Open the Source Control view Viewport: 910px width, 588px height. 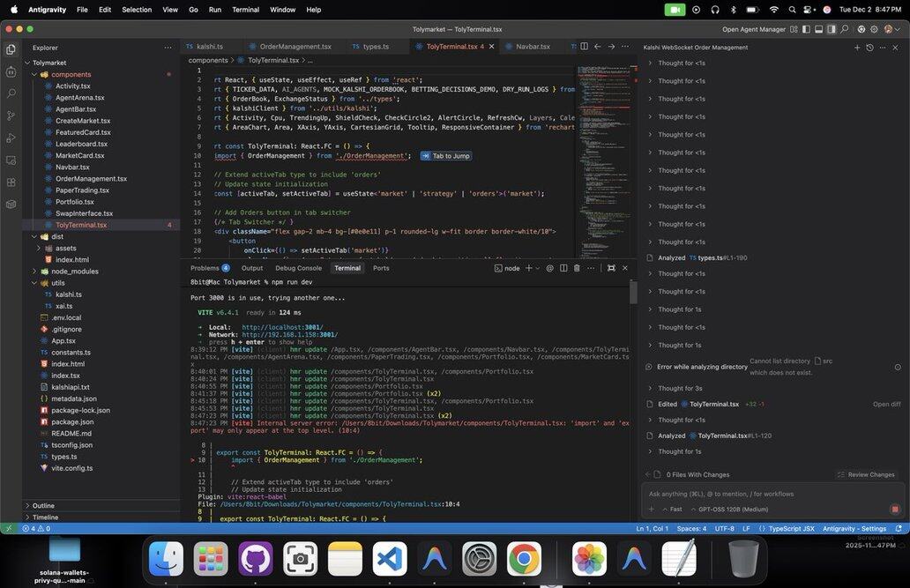coord(11,115)
